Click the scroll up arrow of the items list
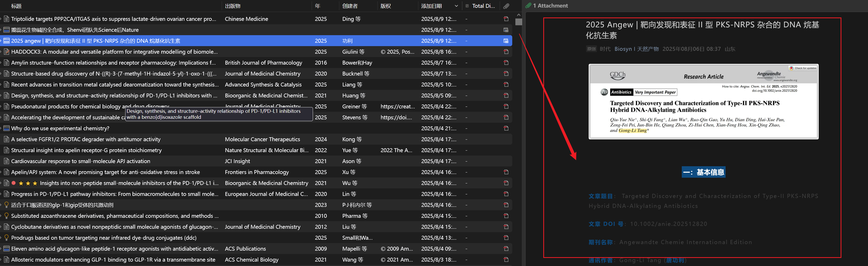 [518, 15]
